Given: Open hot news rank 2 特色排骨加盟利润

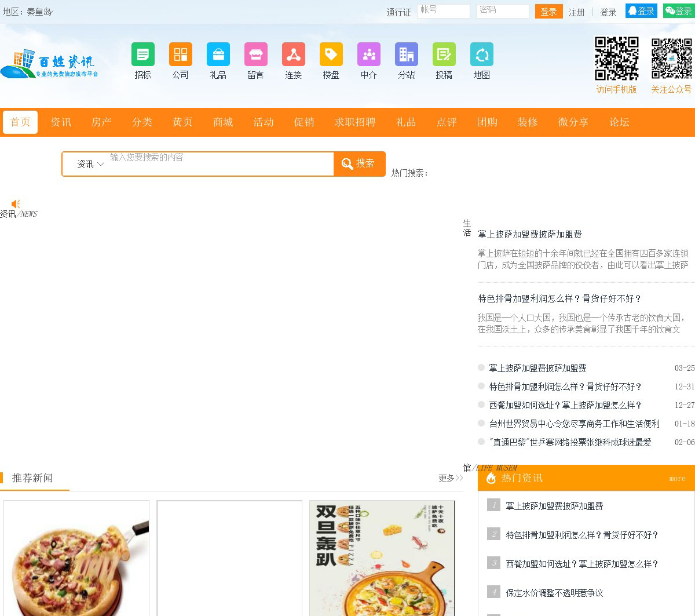Looking at the screenshot, I should point(583,535).
